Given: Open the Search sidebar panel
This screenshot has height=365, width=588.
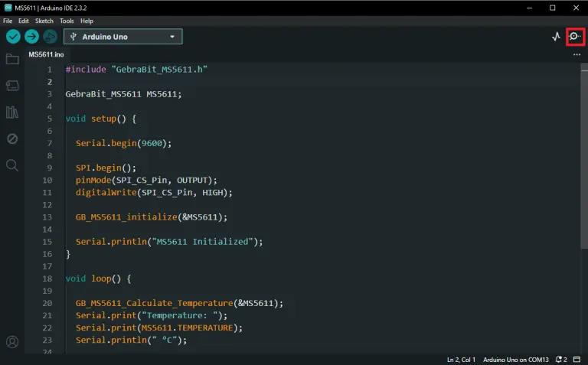Looking at the screenshot, I should pos(12,165).
